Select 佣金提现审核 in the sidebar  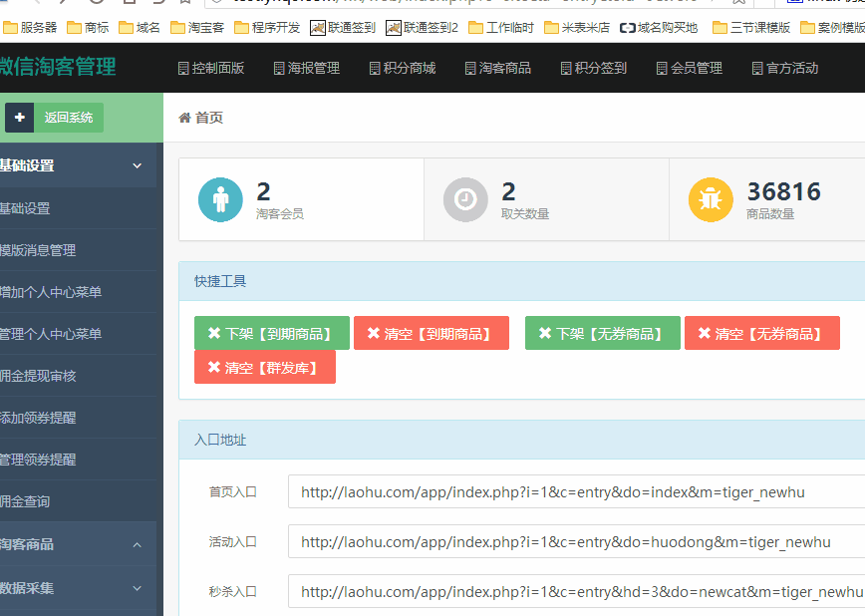(x=40, y=376)
